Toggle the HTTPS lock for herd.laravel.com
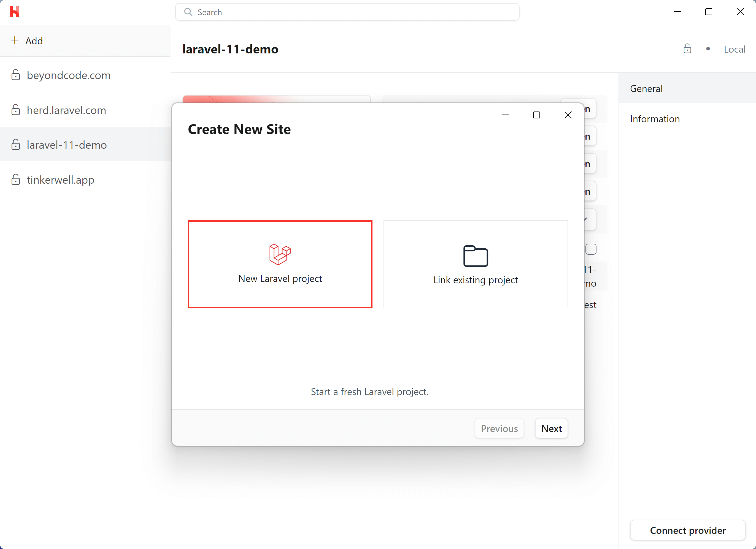The height and width of the screenshot is (549, 756). click(15, 110)
